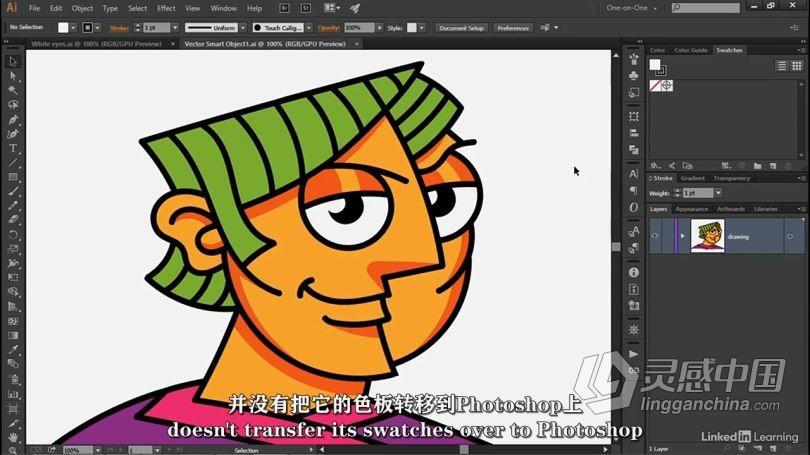Open Adobe Stock from the St icon
810x455 pixels.
pos(305,8)
